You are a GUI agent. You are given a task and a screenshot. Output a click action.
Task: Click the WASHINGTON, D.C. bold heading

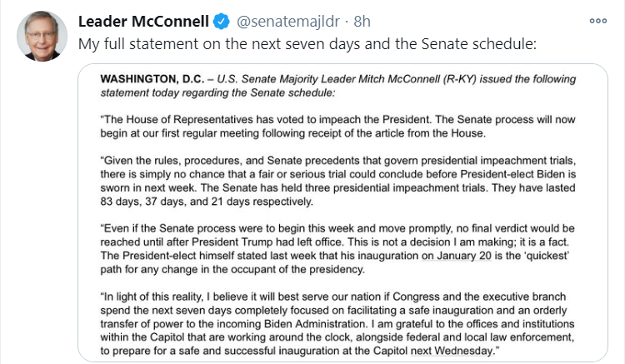pos(152,79)
